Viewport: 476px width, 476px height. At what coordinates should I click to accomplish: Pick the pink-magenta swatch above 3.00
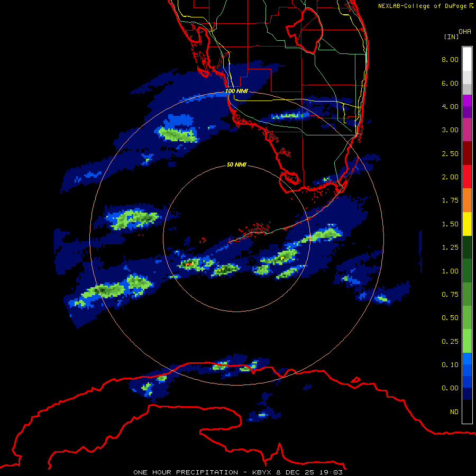click(x=467, y=130)
